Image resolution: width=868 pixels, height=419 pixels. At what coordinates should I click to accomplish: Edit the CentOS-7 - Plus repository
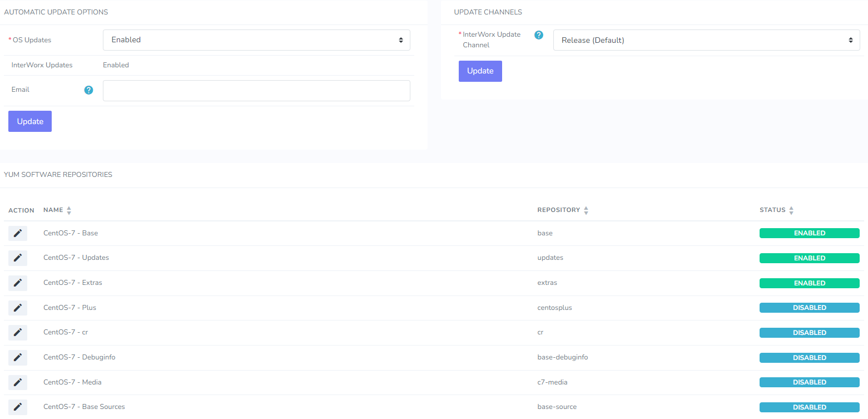tap(17, 307)
